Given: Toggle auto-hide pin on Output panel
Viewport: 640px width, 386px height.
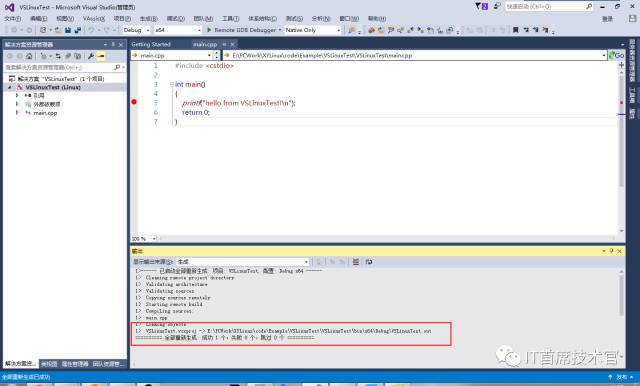Looking at the screenshot, I should point(611,251).
